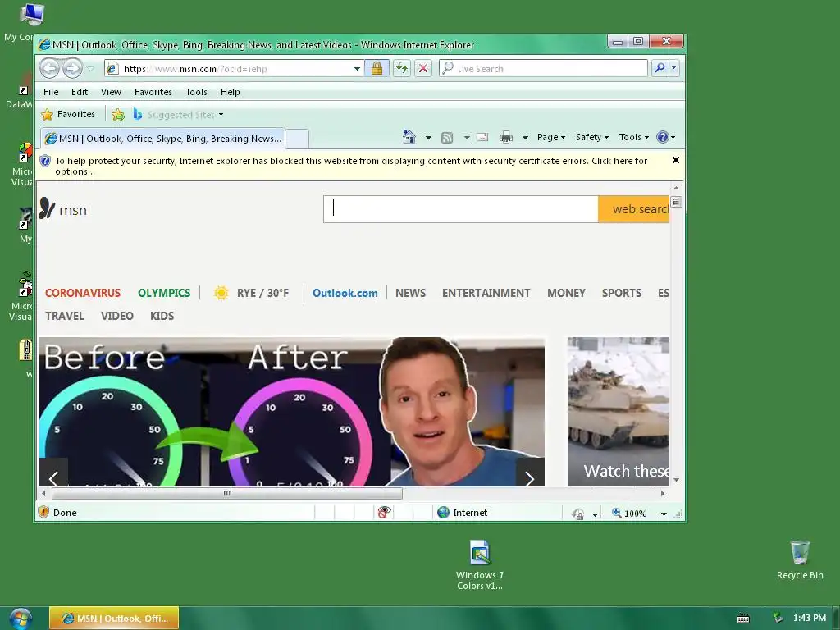Open the Edit menu
This screenshot has height=630, width=840.
[80, 92]
